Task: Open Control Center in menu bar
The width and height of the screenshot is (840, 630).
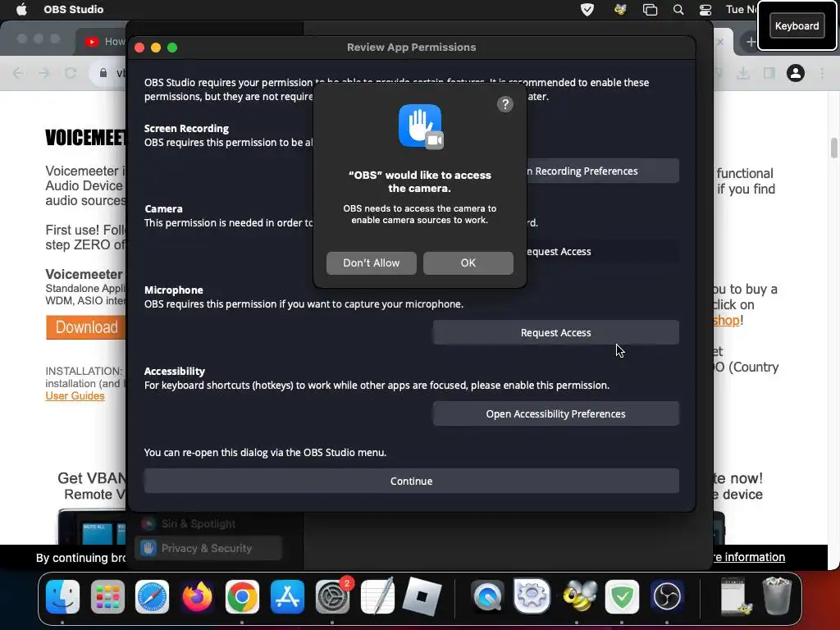Action: coord(705,10)
